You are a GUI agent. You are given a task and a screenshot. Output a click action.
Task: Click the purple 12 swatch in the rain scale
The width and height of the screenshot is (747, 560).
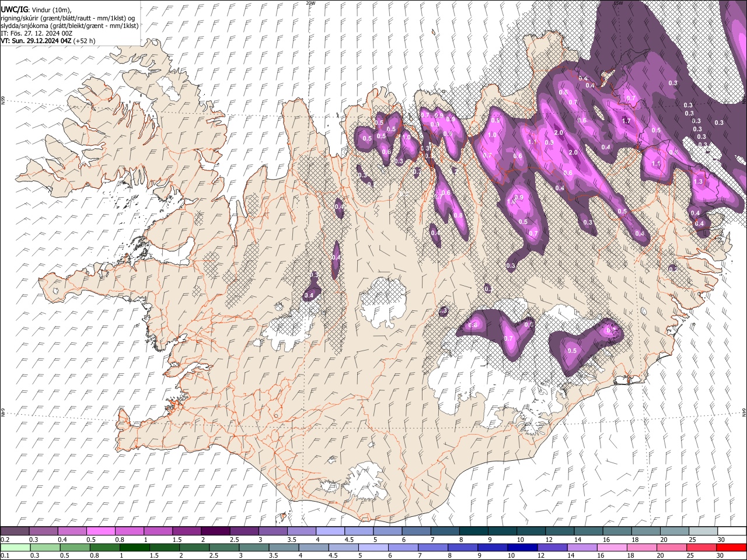pos(553,547)
